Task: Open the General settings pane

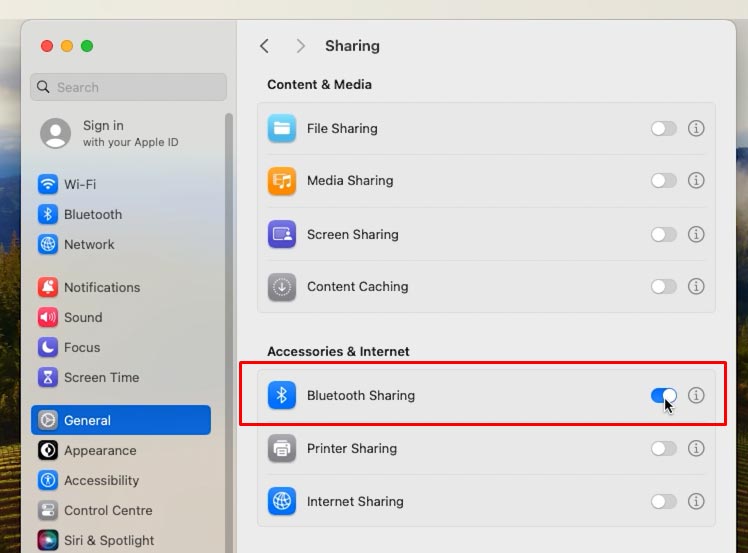Action: pos(121,420)
